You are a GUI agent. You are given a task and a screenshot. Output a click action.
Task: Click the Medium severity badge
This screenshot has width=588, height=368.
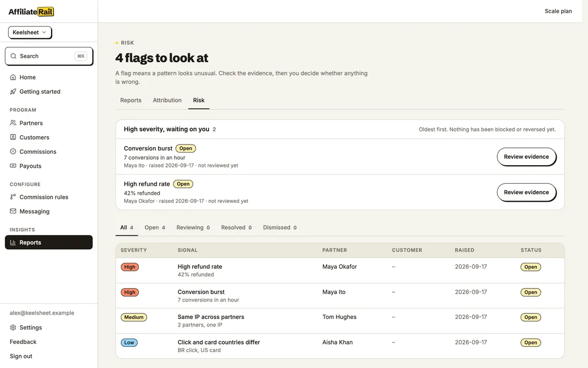[134, 317]
